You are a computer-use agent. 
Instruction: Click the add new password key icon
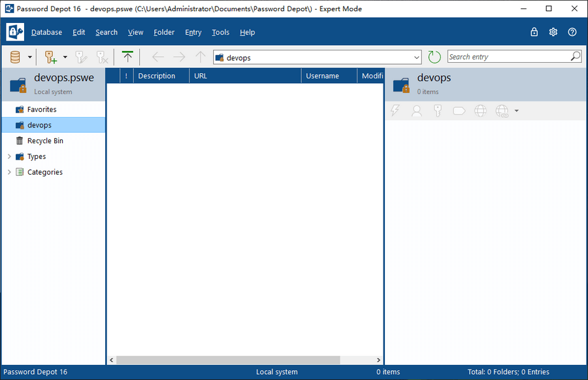[51, 57]
